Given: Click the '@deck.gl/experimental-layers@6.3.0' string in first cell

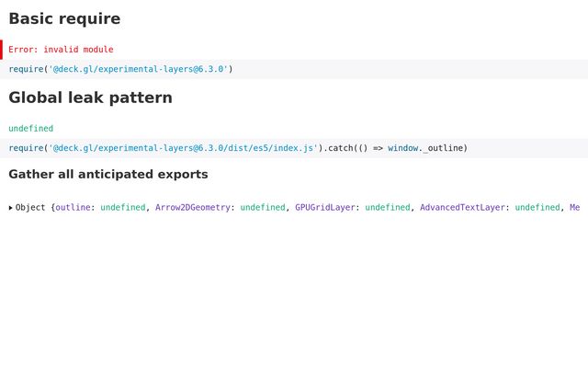Looking at the screenshot, I should pyautogui.click(x=138, y=69).
